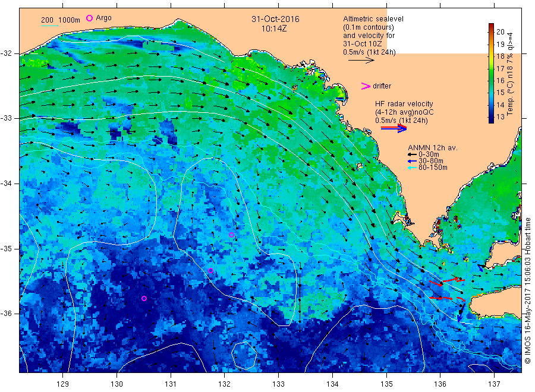Screen dimensions: 535x392
Task: Click the longitude axis label 137
Action: pos(494,384)
